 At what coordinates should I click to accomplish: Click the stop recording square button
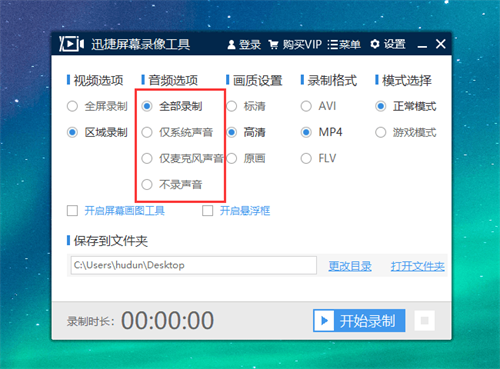coord(425,321)
